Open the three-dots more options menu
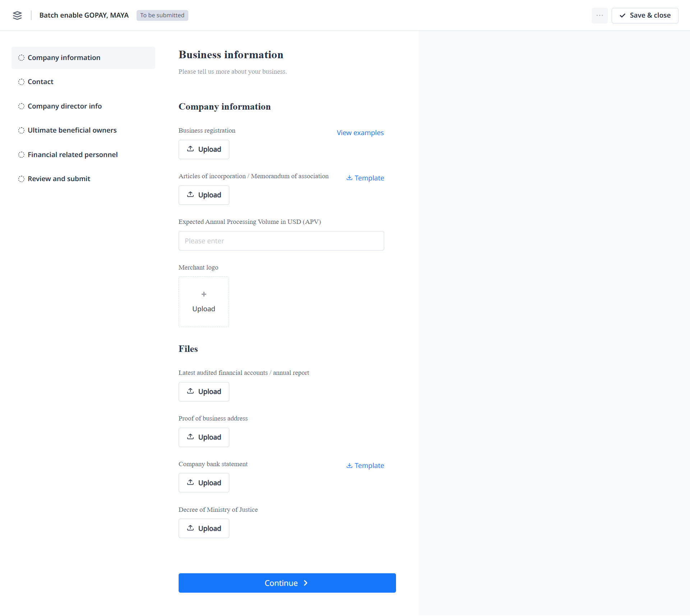Screen dimensions: 690x616 click(x=599, y=15)
